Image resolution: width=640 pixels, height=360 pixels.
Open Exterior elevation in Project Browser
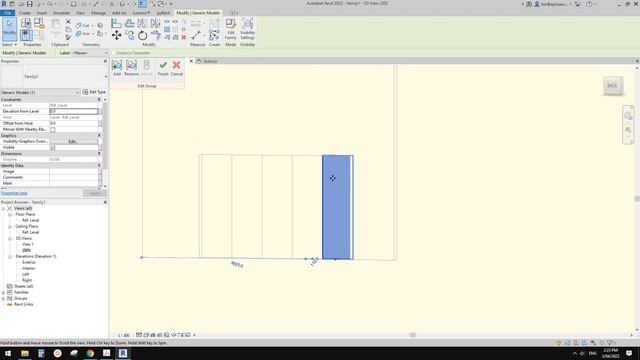[x=29, y=262]
